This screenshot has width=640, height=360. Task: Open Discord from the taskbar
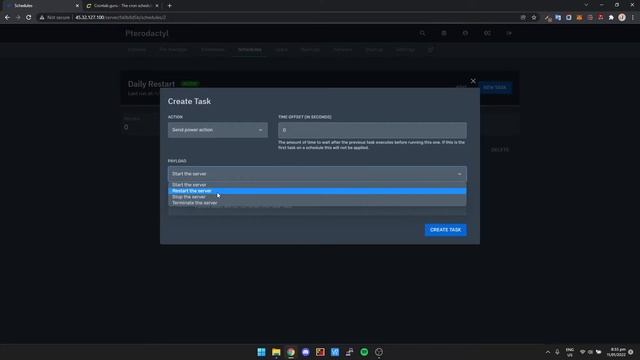tap(305, 352)
